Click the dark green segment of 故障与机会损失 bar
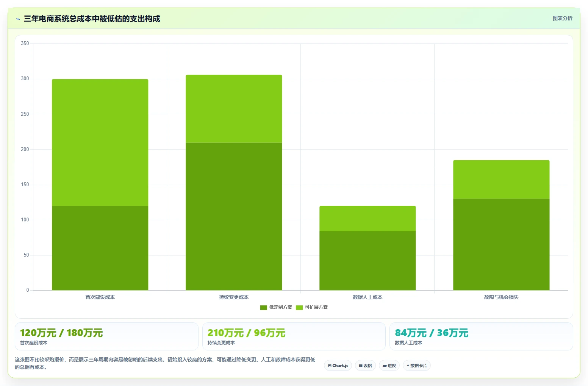Screen dimensions: 588x386 (501, 244)
